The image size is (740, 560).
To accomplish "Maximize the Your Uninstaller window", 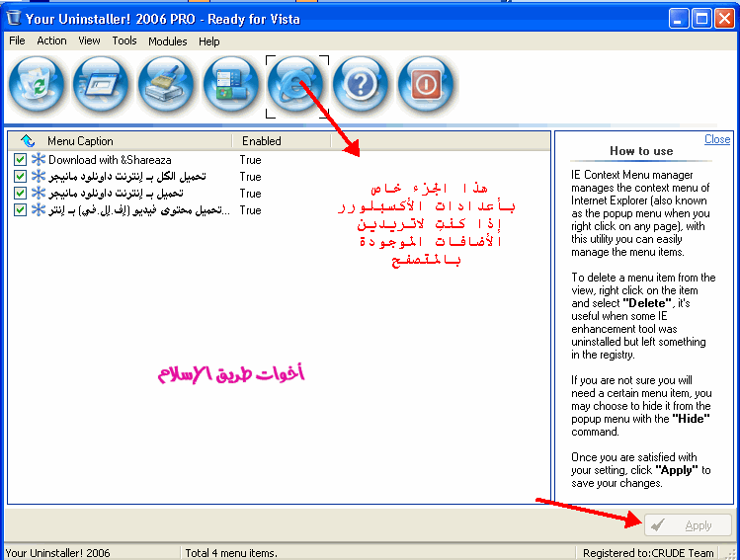I will pos(701,19).
